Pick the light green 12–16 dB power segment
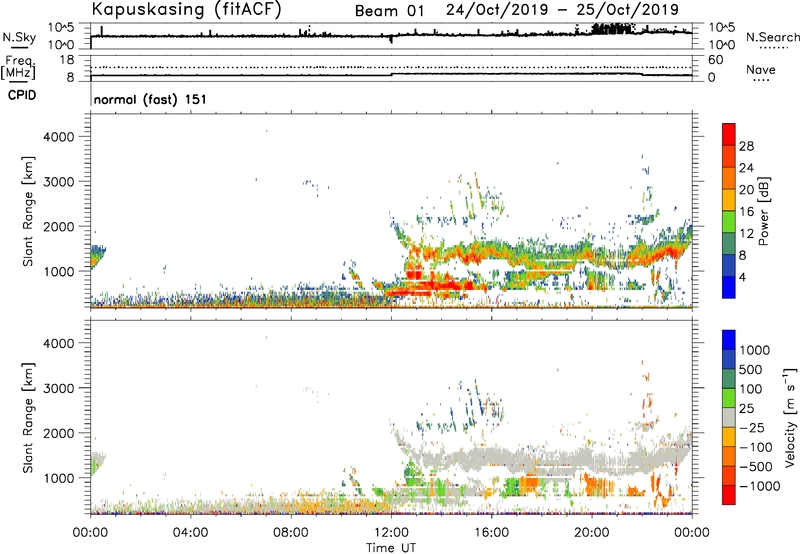 pos(729,222)
